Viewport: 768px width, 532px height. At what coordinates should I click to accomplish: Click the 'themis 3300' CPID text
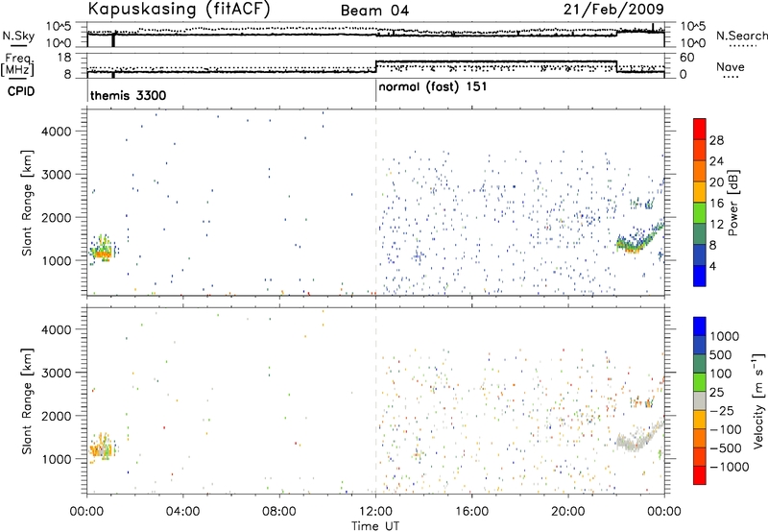[129, 95]
